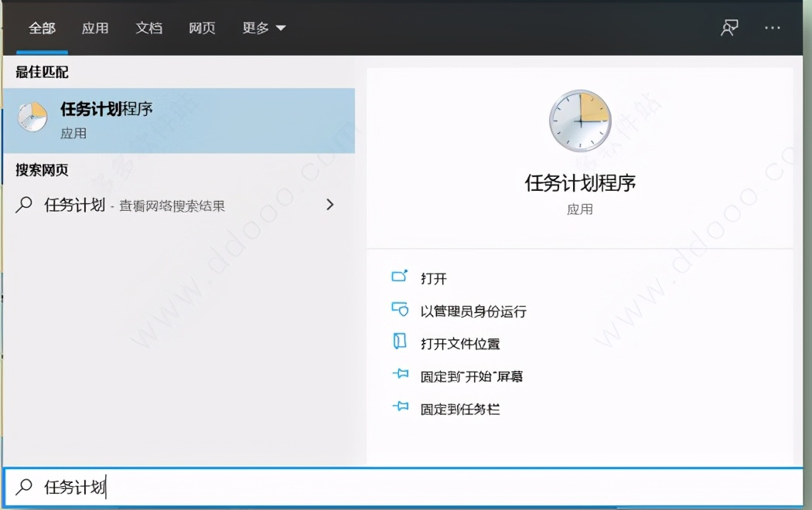Screen dimensions: 812x510
Task: Click the Task Scheduler clock icon in preview pane
Action: tap(579, 121)
